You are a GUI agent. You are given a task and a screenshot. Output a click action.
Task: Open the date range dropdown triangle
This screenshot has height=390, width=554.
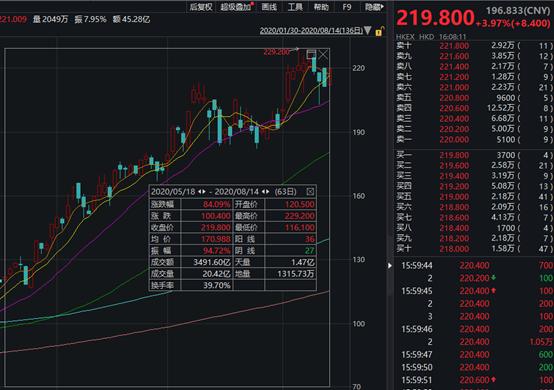[367, 31]
